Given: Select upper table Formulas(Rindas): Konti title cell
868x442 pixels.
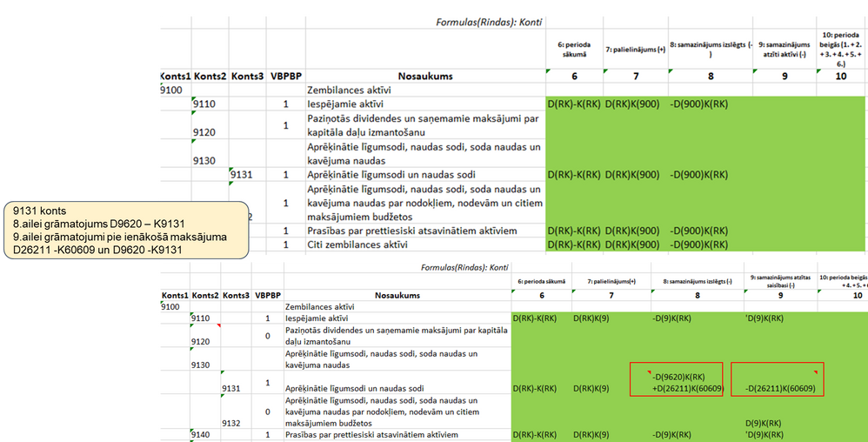Looking at the screenshot, I should click(488, 23).
